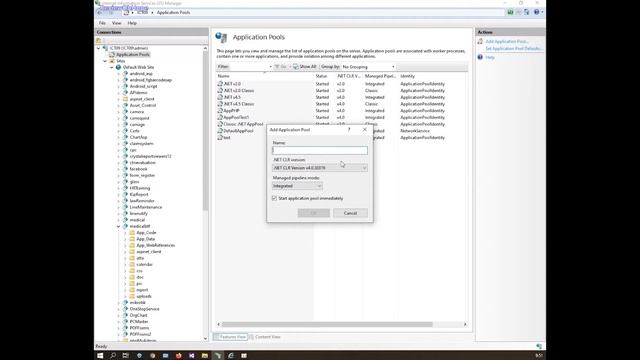Collapse the server root node

pyautogui.click(x=98, y=48)
